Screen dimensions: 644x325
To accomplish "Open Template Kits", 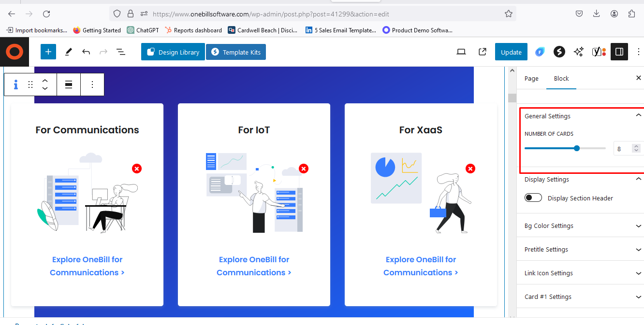I will coord(236,52).
